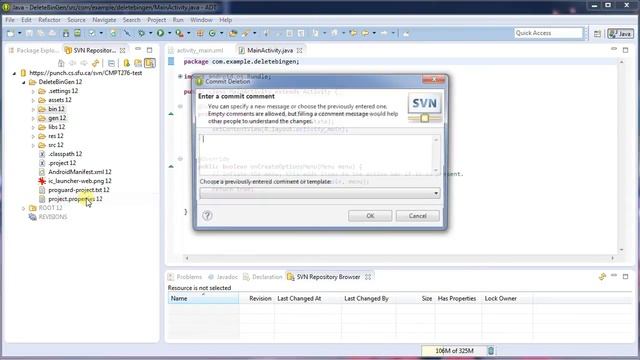Expand the src 12 folder
Screen dimensions: 640x360
coord(33,145)
